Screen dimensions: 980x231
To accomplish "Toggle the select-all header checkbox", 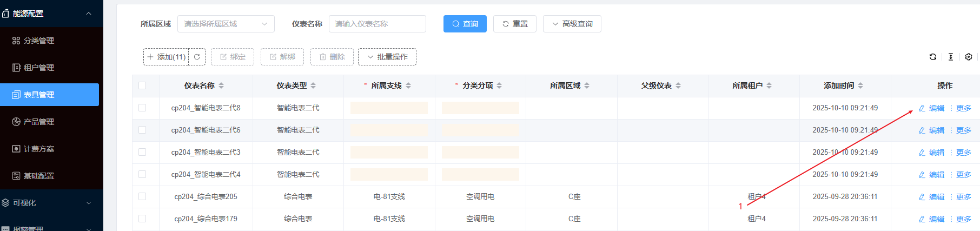I will (x=142, y=85).
